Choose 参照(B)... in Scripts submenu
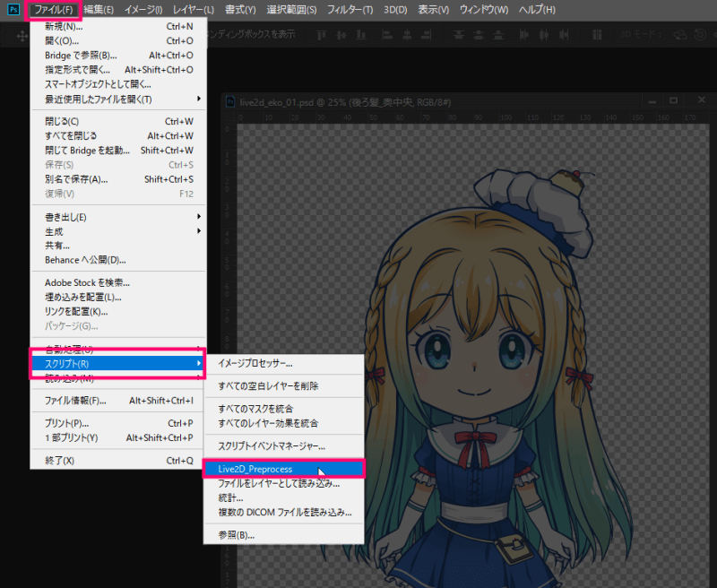 click(284, 535)
